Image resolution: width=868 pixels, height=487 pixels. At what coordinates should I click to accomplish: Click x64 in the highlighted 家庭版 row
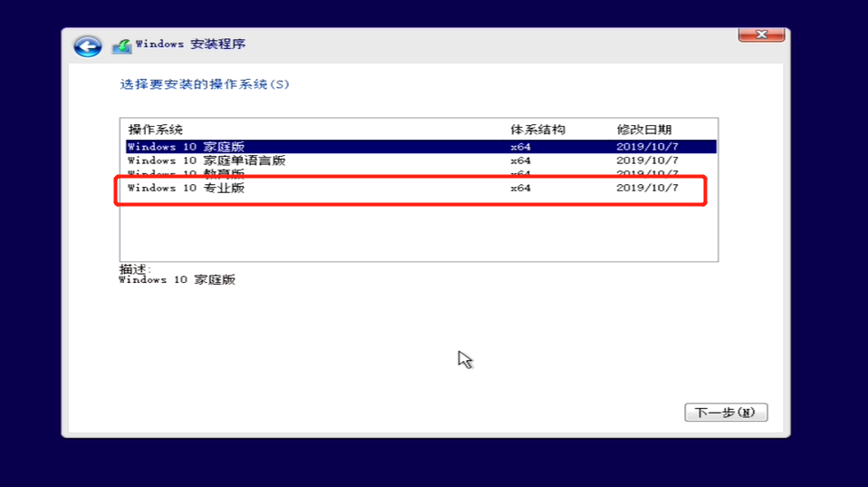click(520, 147)
